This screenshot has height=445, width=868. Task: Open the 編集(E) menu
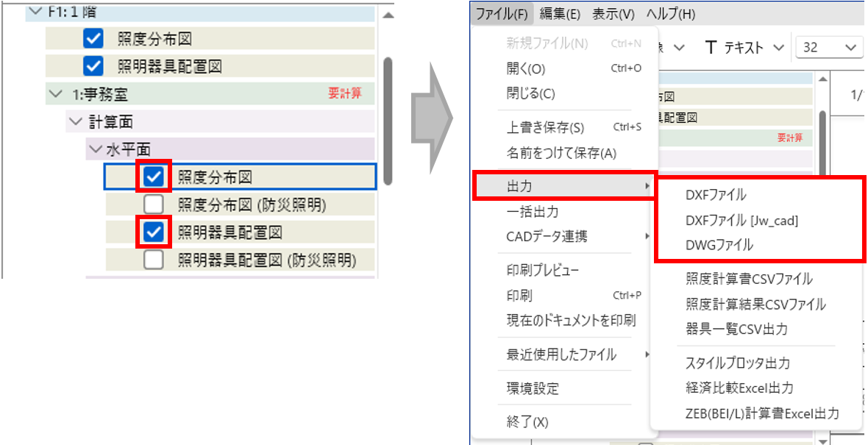click(559, 13)
